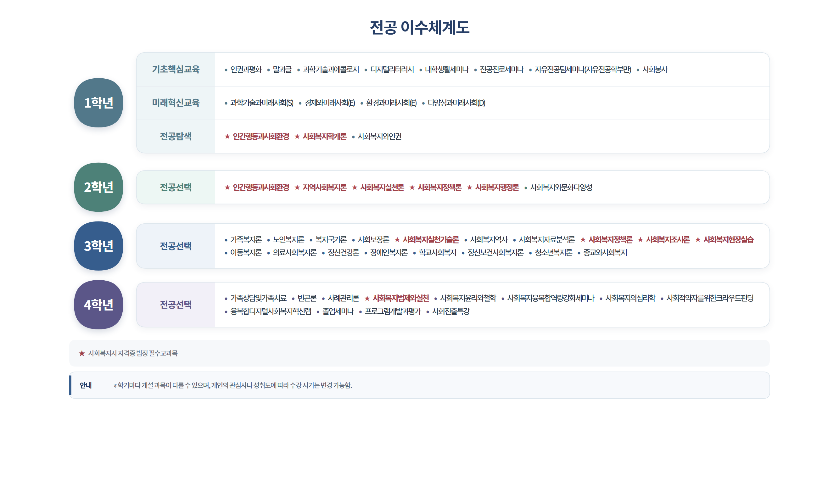Click the 1학년 grade badge
839x504 pixels.
point(98,103)
